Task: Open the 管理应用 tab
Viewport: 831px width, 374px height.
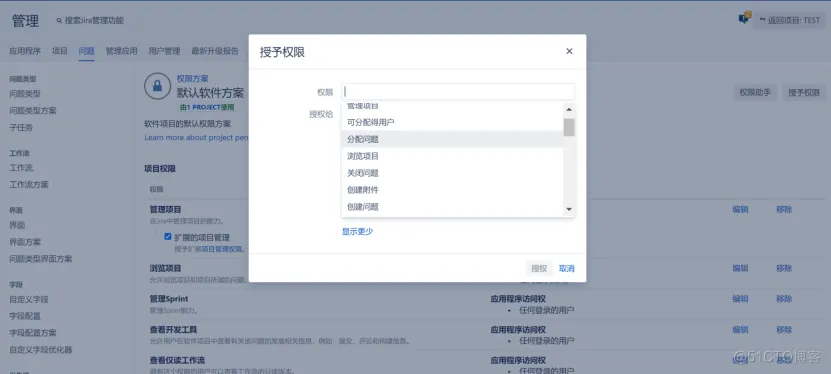Action: 121,51
